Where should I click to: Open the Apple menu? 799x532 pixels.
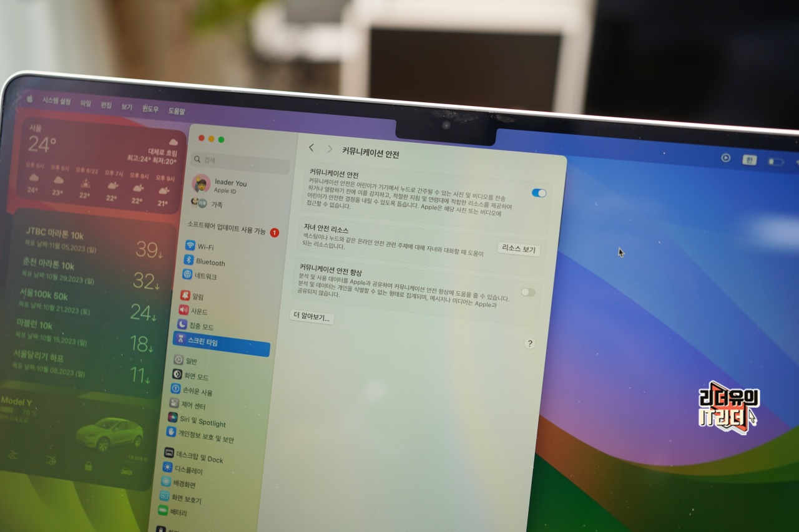coord(29,99)
